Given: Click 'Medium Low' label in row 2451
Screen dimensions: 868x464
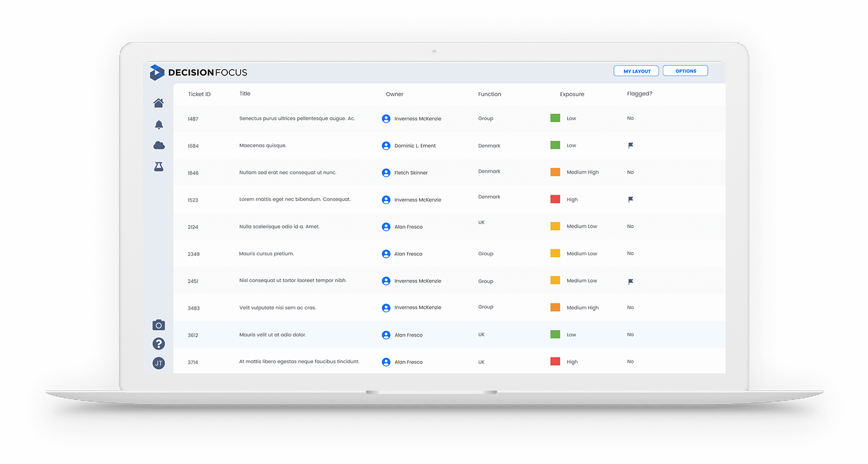Looking at the screenshot, I should click(x=582, y=281).
